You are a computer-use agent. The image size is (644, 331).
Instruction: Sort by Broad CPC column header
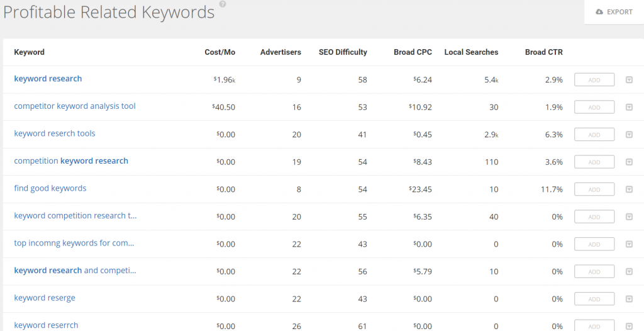pyautogui.click(x=413, y=52)
